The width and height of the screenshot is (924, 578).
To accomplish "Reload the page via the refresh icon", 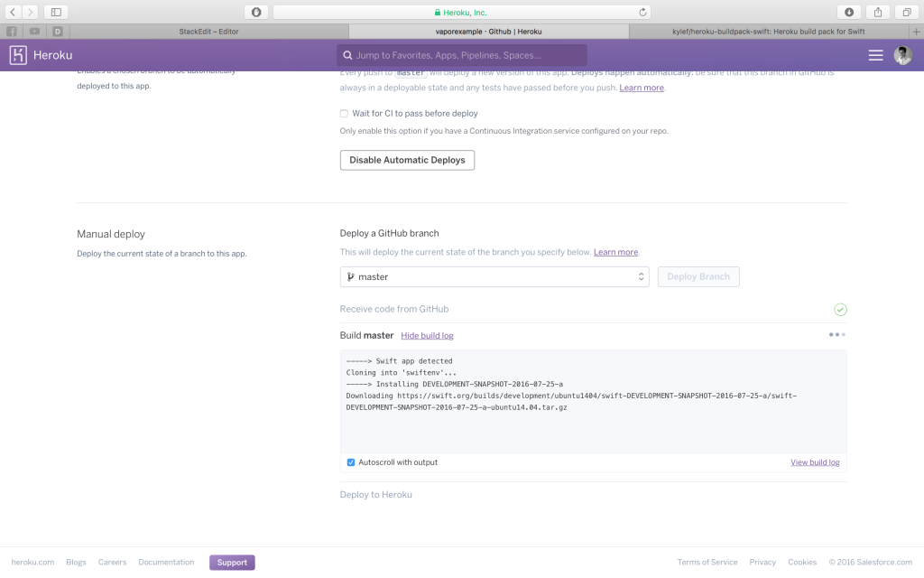I will [642, 12].
